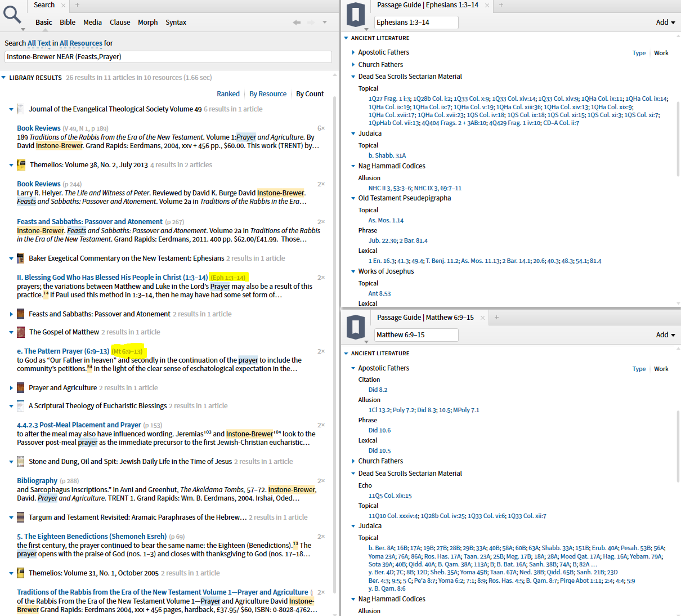Switch to the Clause search type
Image resolution: width=681 pixels, height=616 pixels.
(x=120, y=23)
